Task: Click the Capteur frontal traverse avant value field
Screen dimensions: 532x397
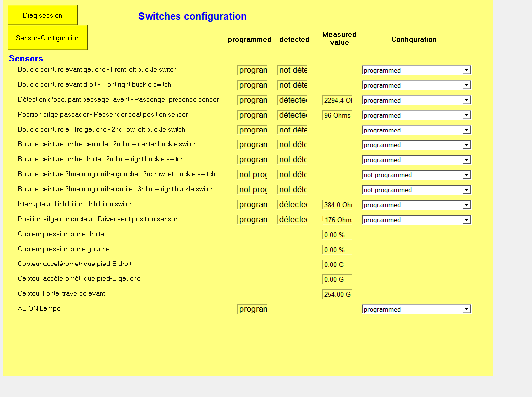Action: click(337, 294)
